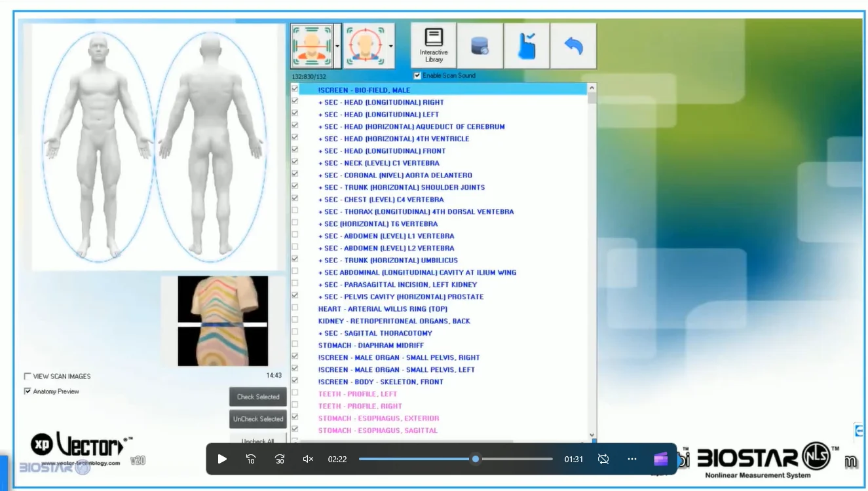Select the HEART - ARTERIAL WILLIS RING (TOP) entry

pyautogui.click(x=383, y=309)
